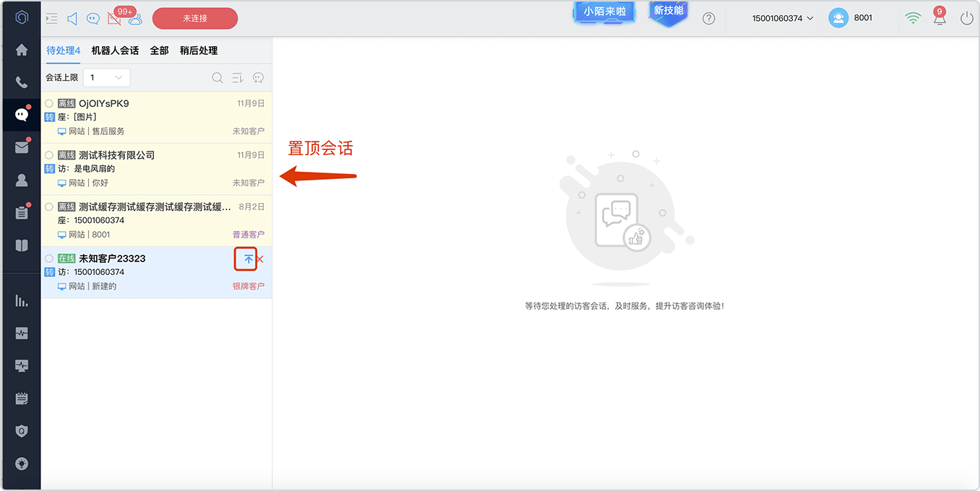
Task: Close session 未知客户23323 with red X
Action: pos(260,259)
